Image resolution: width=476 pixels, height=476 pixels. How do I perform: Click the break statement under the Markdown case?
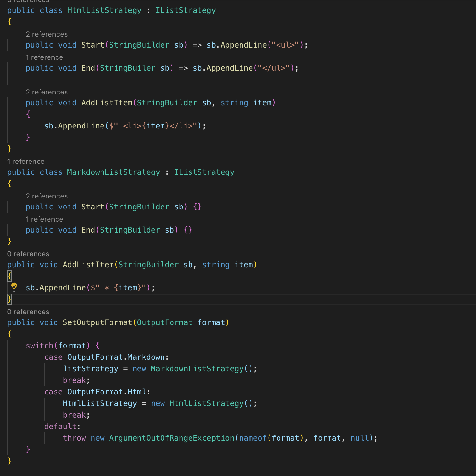pos(76,380)
